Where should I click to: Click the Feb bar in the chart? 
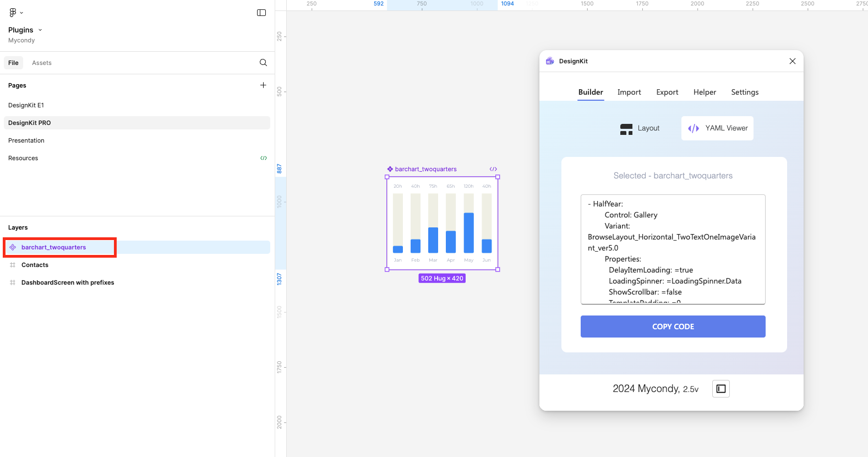[416, 246]
